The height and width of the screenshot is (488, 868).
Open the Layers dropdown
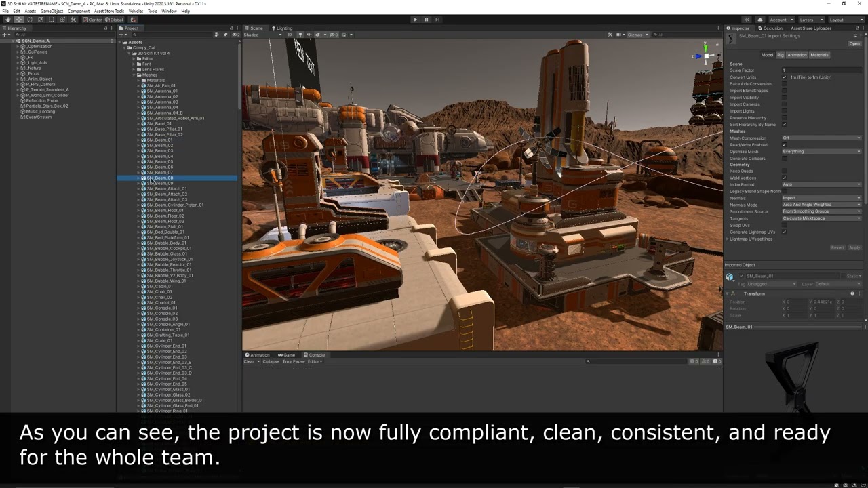tap(811, 20)
